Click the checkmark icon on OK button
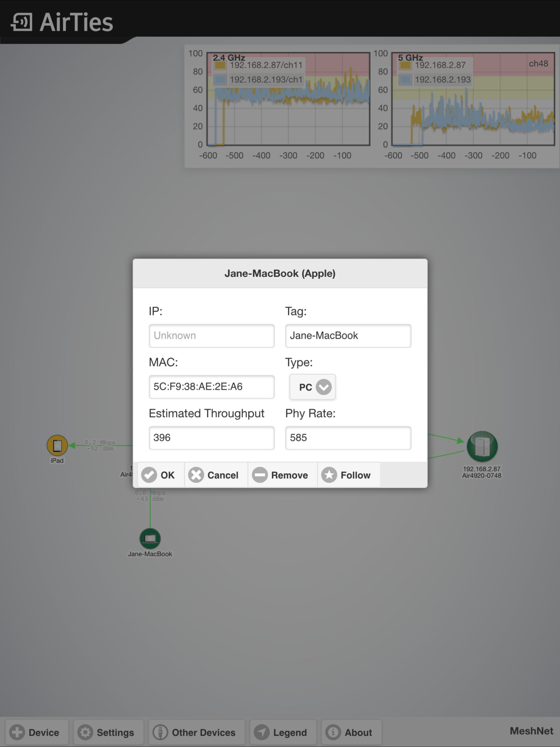This screenshot has height=747, width=560. 149,475
